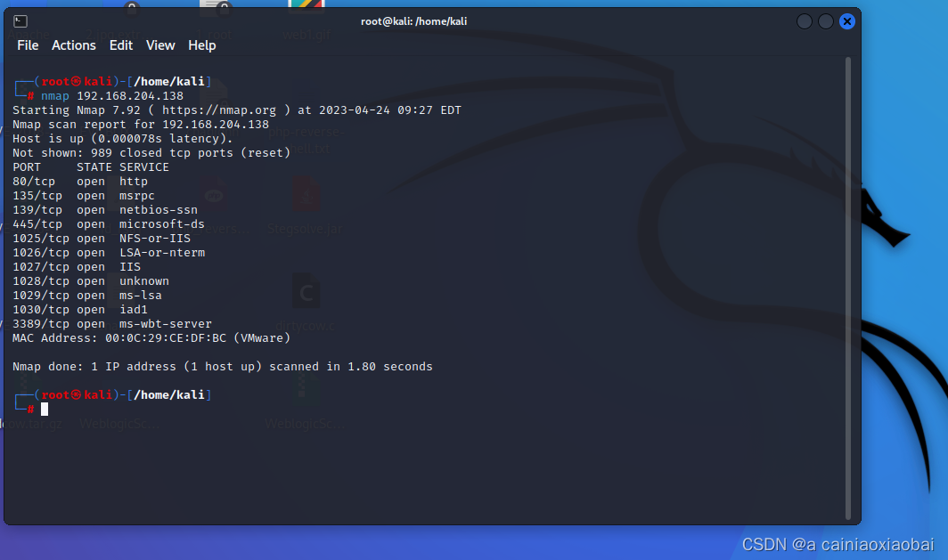
Task: Close the terminal window with the blue X
Action: 847,21
